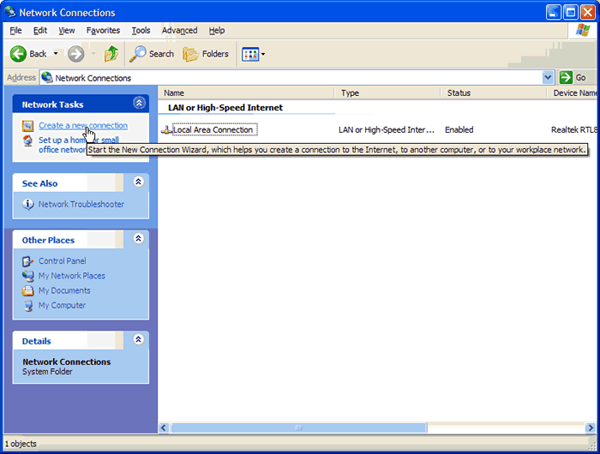Sort list by the Status column header
Image resolution: width=600 pixels, height=454 pixels.
[459, 93]
